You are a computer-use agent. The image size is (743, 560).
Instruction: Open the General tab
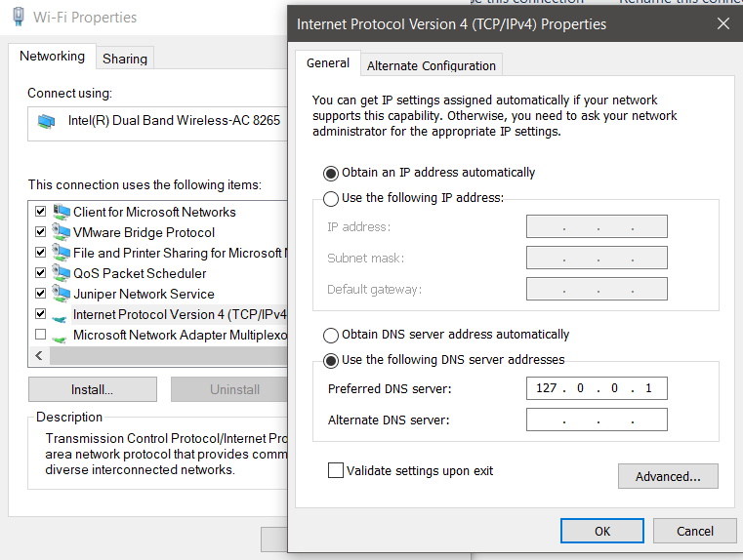(328, 63)
